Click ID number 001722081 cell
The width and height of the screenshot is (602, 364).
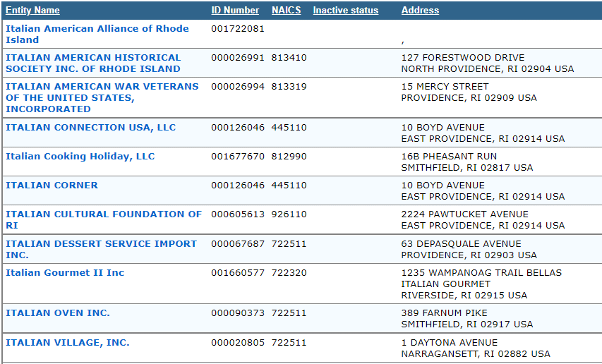(238, 29)
